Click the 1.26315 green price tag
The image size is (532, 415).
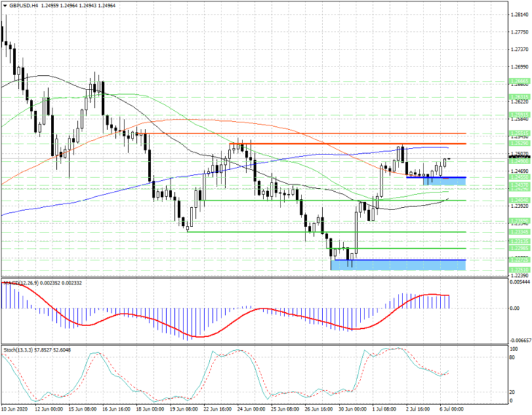point(520,97)
